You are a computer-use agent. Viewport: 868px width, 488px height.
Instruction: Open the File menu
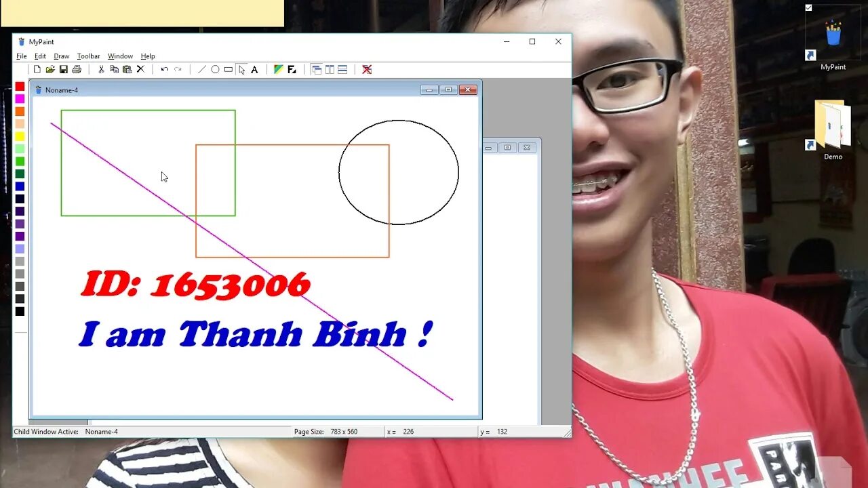tap(22, 56)
